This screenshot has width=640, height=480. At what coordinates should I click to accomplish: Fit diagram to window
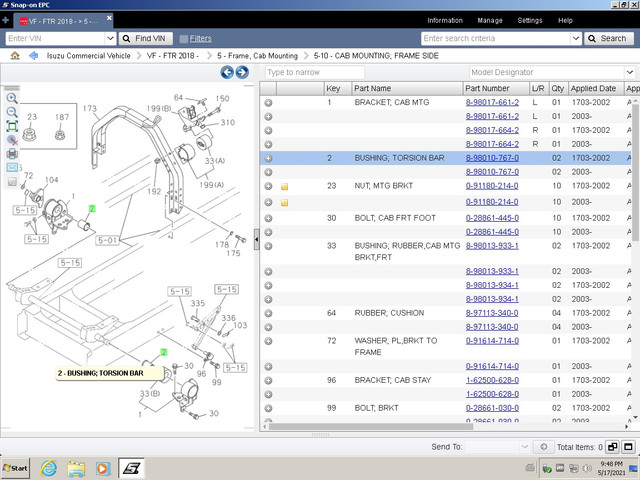click(x=12, y=126)
